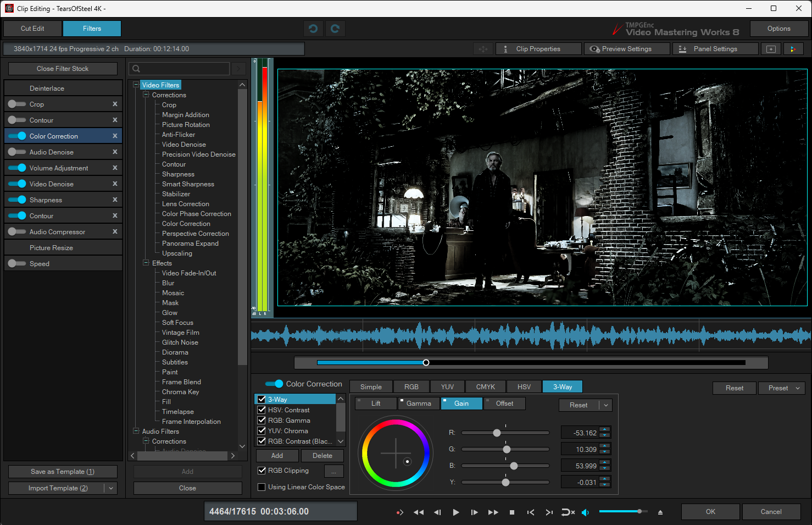Click the stop button
The height and width of the screenshot is (525, 812).
click(x=512, y=512)
